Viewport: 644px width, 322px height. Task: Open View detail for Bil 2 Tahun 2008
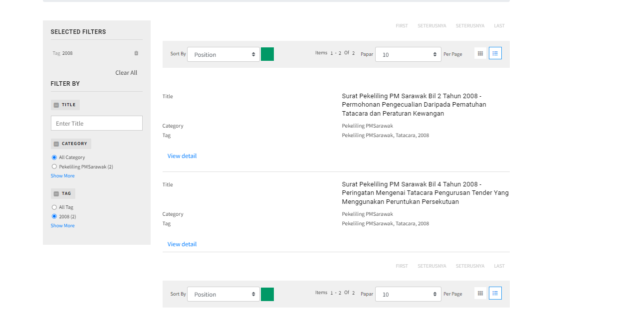click(182, 156)
